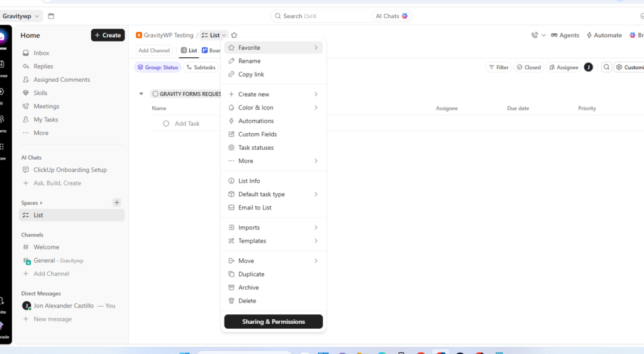Click New message in sidebar
The image size is (644, 354).
pyautogui.click(x=72, y=319)
